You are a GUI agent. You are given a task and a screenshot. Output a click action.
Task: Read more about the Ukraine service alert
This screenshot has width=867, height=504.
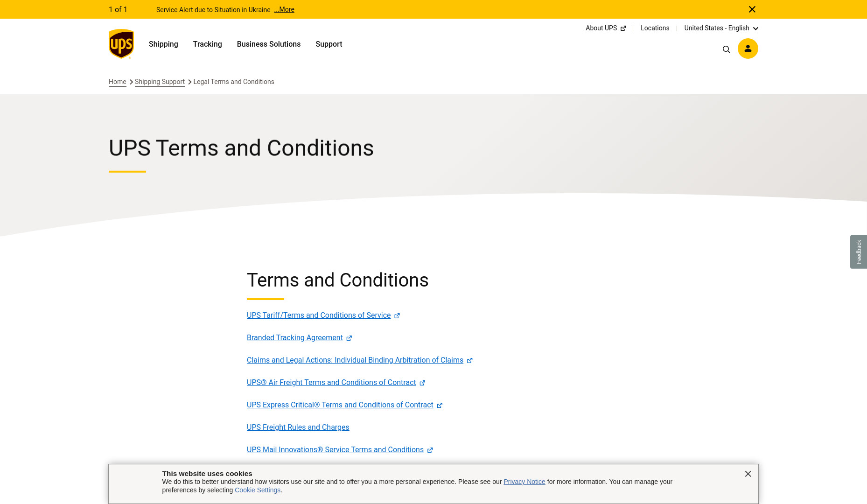(284, 9)
